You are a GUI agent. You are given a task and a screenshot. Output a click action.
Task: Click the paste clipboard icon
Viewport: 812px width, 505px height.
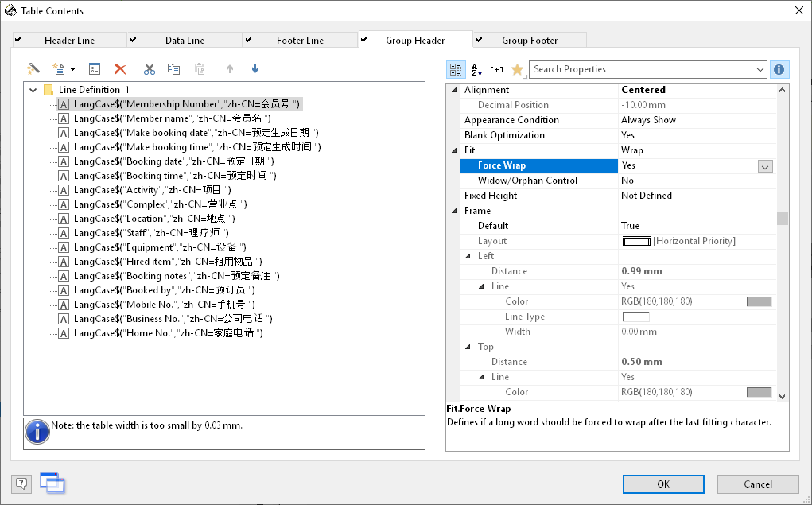[200, 69]
